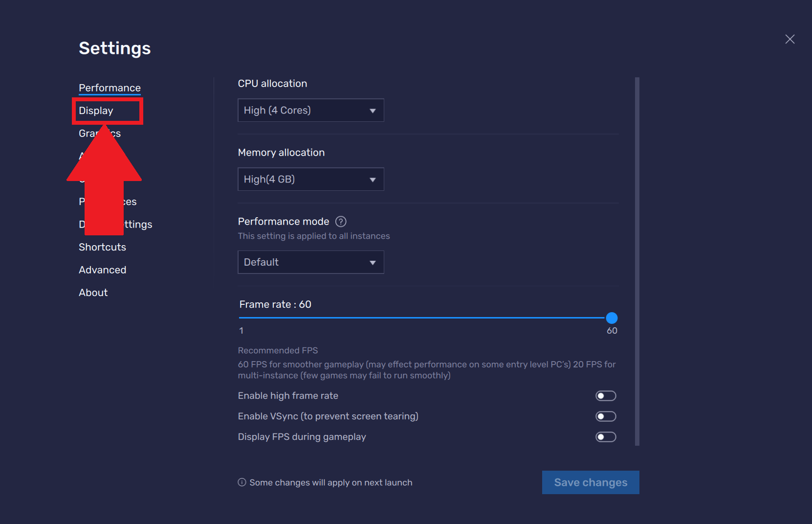Close the Settings window with X icon

pos(790,39)
